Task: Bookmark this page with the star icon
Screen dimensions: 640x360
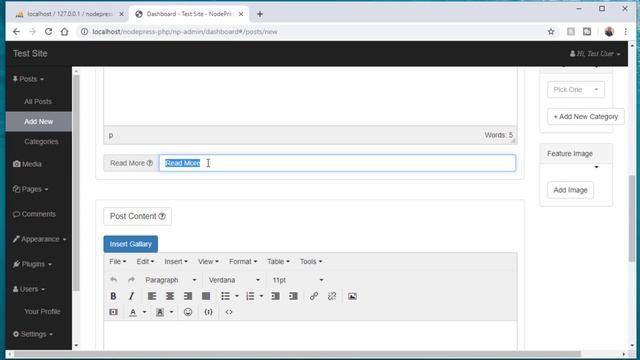Action: tap(551, 32)
